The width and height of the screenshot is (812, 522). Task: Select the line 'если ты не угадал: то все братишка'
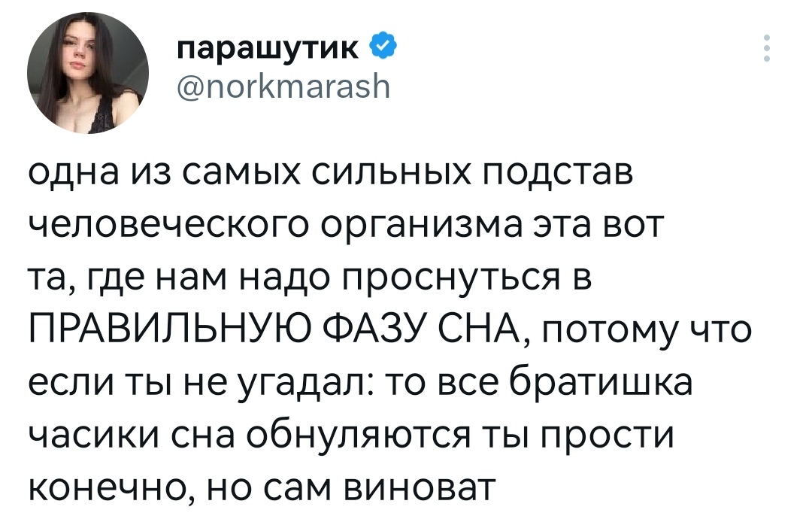(360, 382)
